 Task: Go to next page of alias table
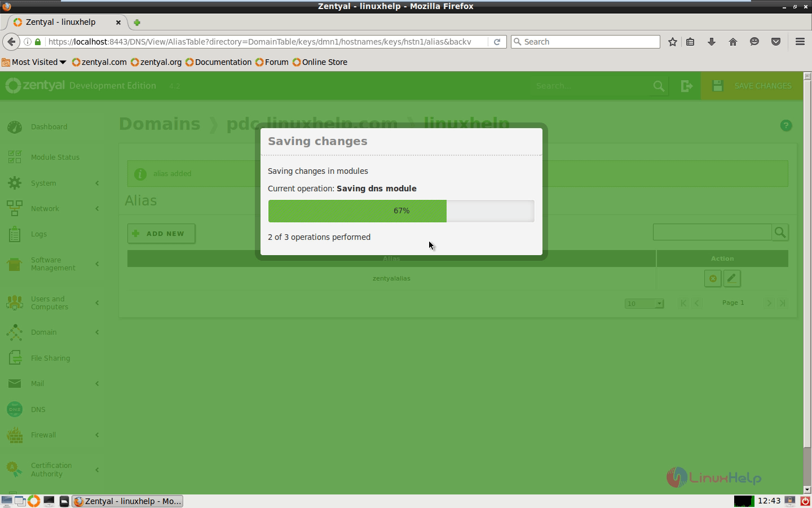click(x=769, y=303)
